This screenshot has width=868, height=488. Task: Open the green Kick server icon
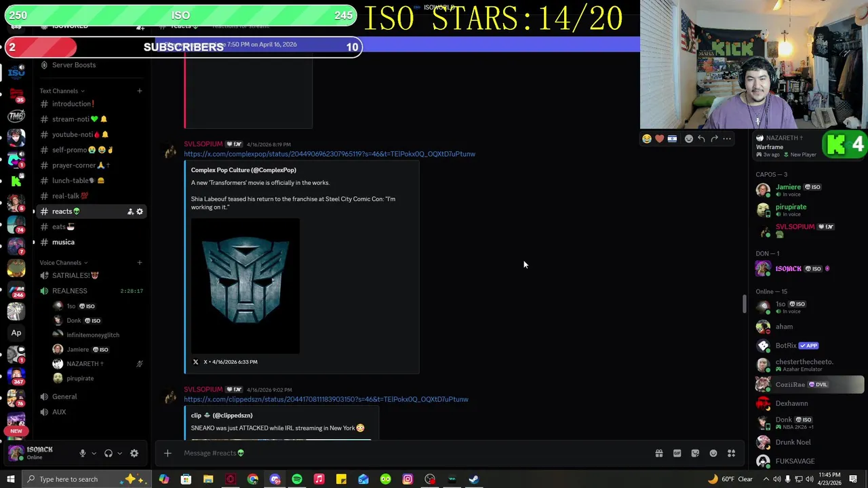coord(16,181)
